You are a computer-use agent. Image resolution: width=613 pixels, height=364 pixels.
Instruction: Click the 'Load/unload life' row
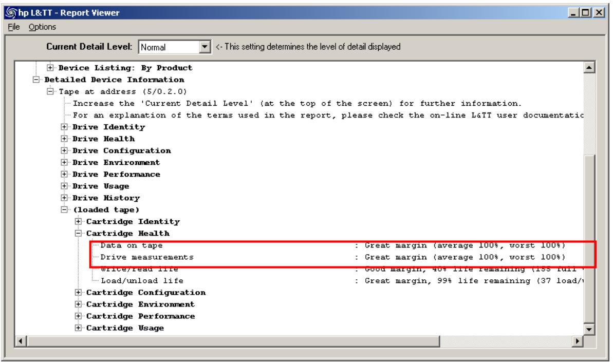[x=342, y=281]
